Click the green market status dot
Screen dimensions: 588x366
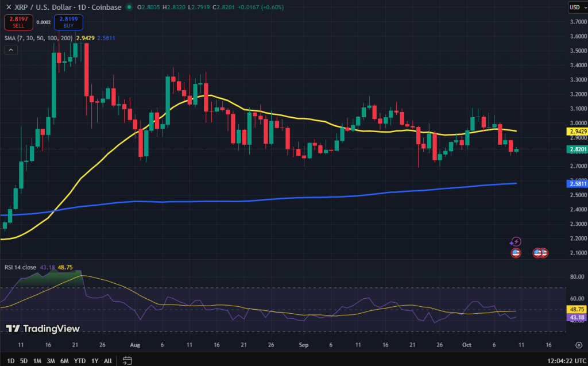pos(129,7)
